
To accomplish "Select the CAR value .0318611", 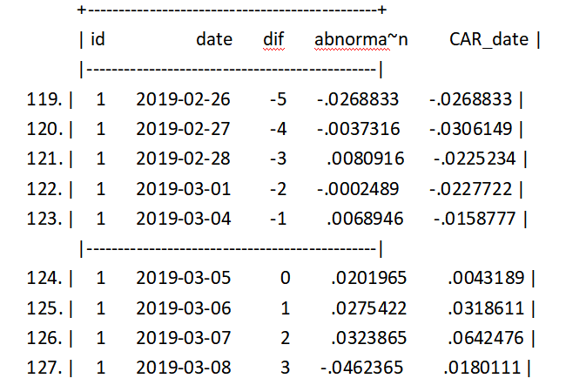I will point(486,308).
